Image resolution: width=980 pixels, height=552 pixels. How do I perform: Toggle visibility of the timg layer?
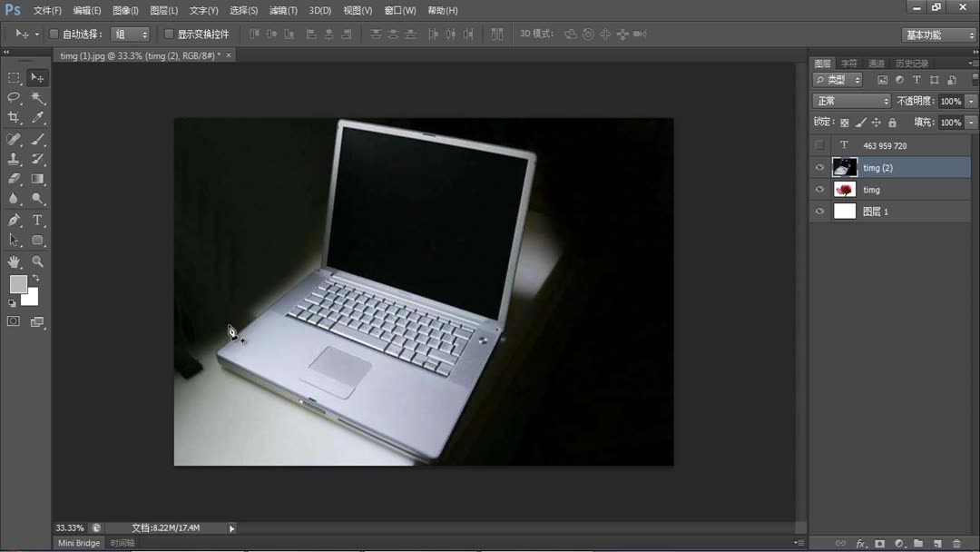pos(819,189)
